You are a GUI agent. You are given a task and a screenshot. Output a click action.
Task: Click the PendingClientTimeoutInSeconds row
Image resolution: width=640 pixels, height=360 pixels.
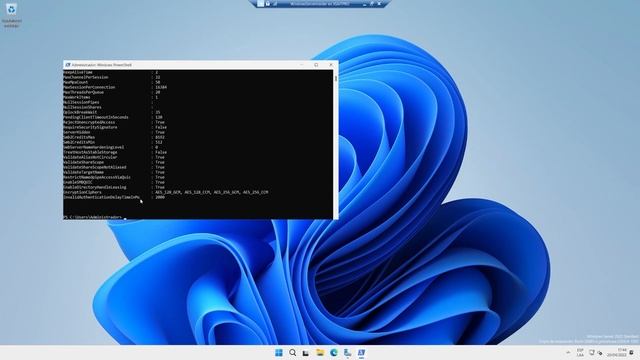pos(113,117)
